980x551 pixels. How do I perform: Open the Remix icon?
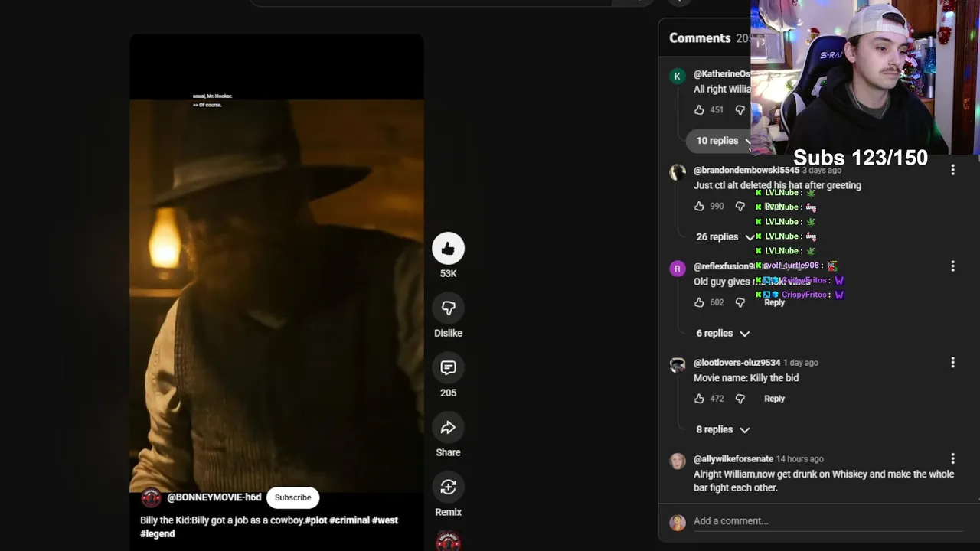(x=448, y=487)
